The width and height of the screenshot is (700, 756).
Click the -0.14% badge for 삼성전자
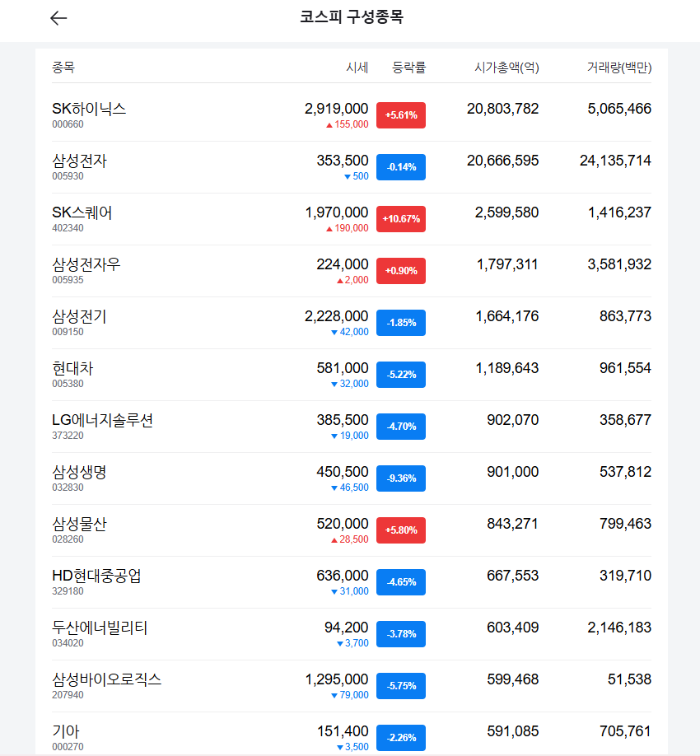(401, 167)
